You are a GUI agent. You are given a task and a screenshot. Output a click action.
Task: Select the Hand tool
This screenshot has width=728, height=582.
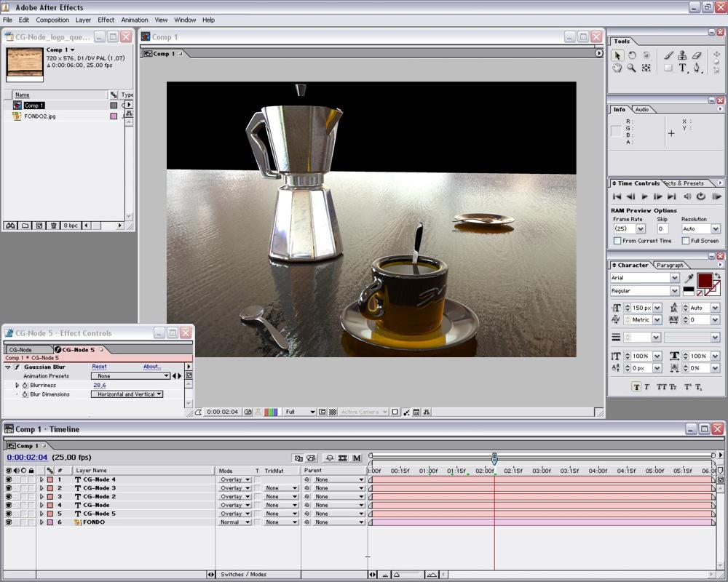617,68
